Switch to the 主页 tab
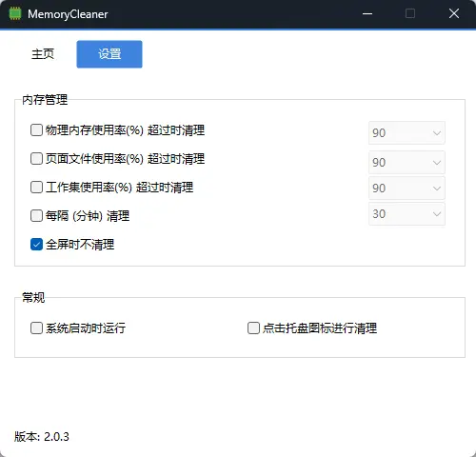The height and width of the screenshot is (457, 476). (43, 54)
